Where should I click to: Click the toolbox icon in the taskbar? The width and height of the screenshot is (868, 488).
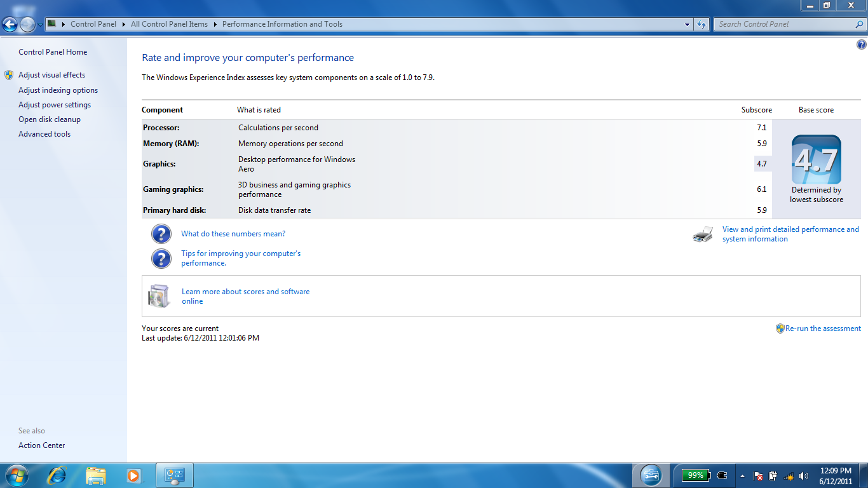point(651,475)
